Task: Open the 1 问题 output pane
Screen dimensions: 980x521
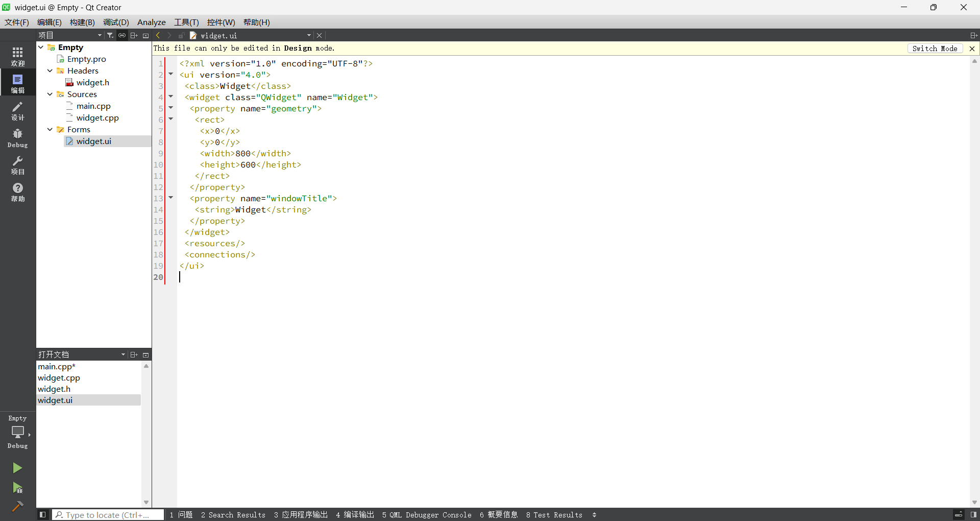Action: [181, 515]
